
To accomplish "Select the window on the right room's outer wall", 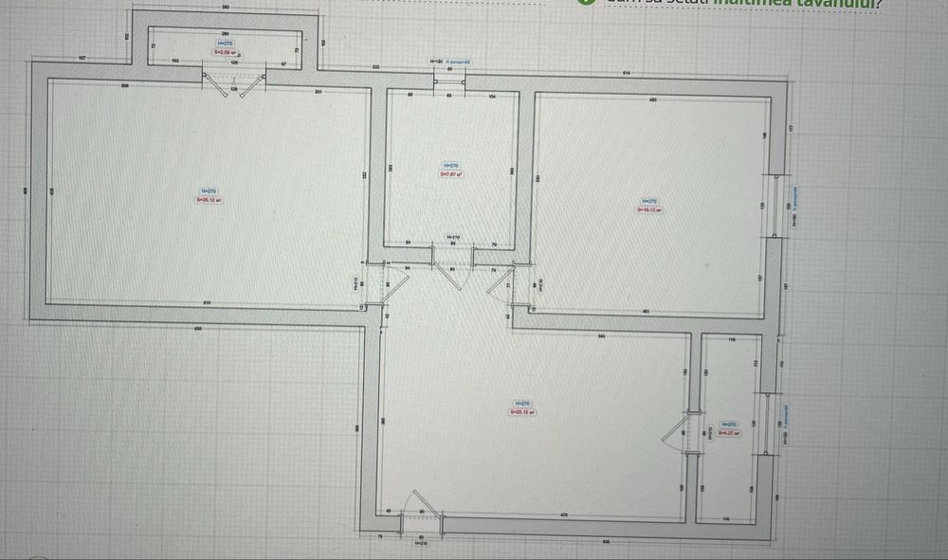I will 775,206.
